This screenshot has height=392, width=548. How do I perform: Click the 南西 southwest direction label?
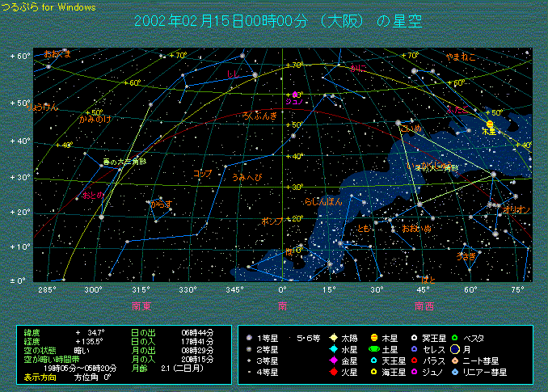[x=424, y=306]
